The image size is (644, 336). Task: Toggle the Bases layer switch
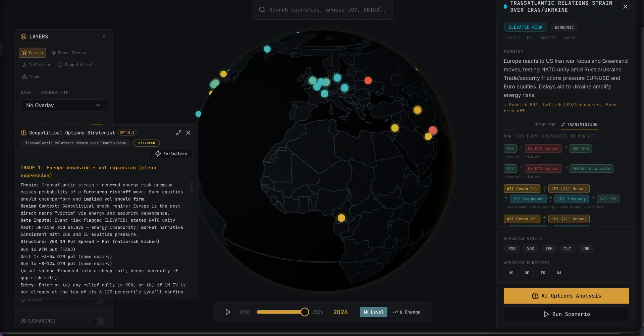tap(97, 300)
